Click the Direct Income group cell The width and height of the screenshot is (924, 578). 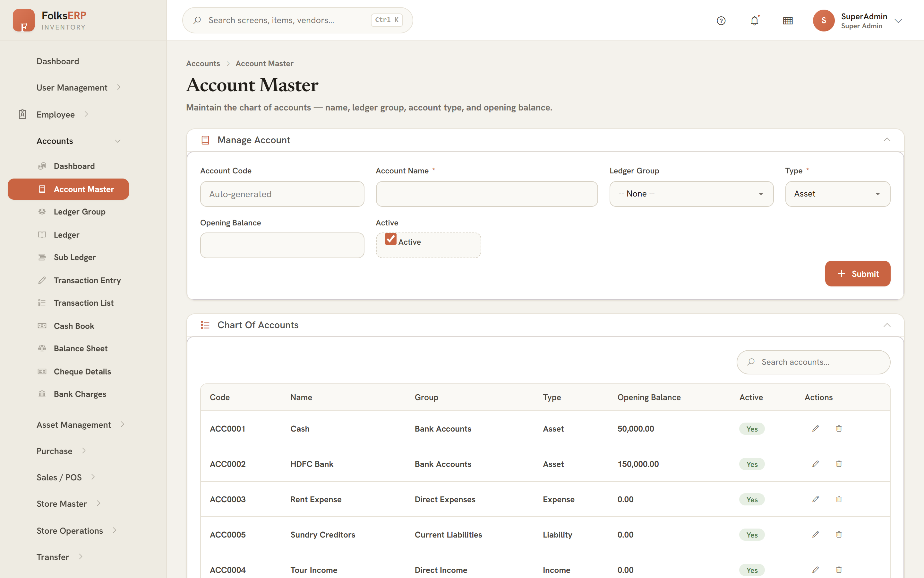tap(441, 570)
